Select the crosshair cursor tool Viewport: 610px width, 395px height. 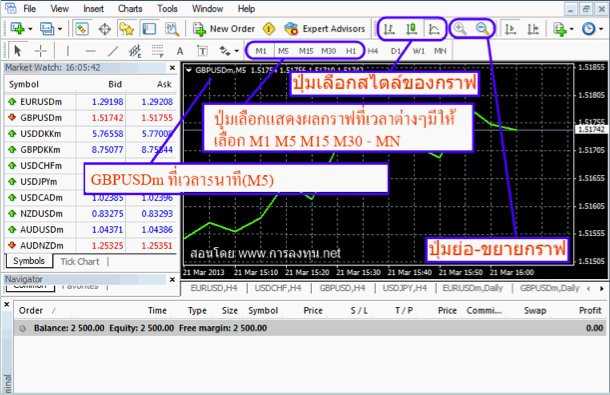[40, 51]
